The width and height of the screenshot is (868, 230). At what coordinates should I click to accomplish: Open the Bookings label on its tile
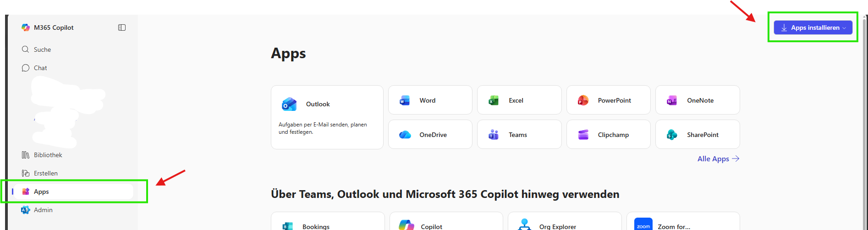pyautogui.click(x=316, y=226)
